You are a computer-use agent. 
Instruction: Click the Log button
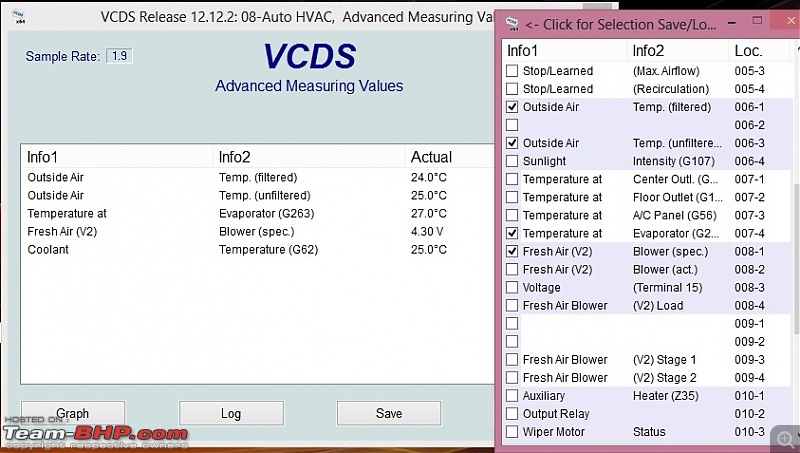point(231,413)
